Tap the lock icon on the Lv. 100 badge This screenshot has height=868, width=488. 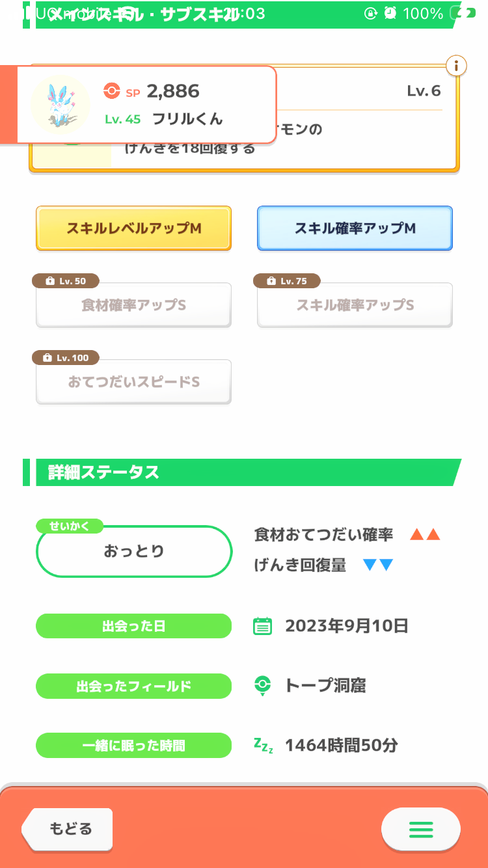(x=47, y=358)
